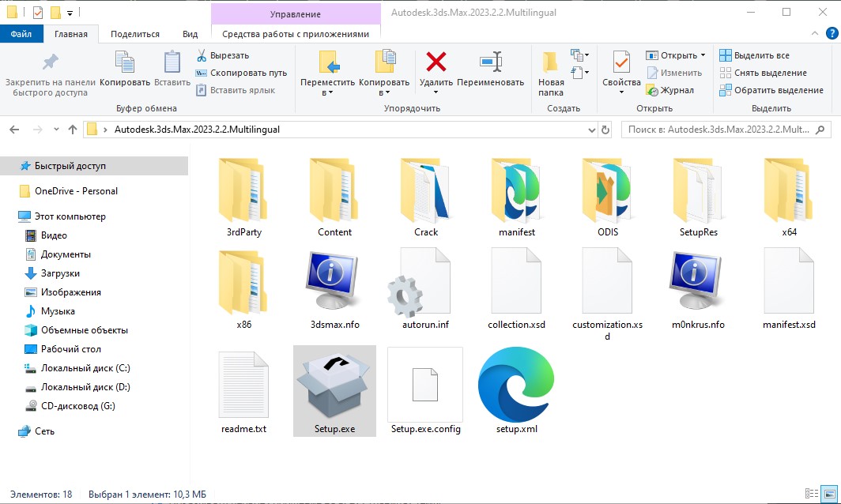Image resolution: width=841 pixels, height=504 pixels.
Task: Create a new folder (Новая папка)
Action: tap(551, 74)
